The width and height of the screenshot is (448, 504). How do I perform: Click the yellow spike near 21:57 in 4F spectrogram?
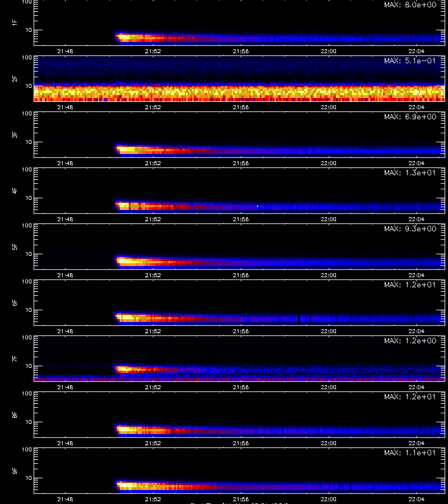coord(258,206)
